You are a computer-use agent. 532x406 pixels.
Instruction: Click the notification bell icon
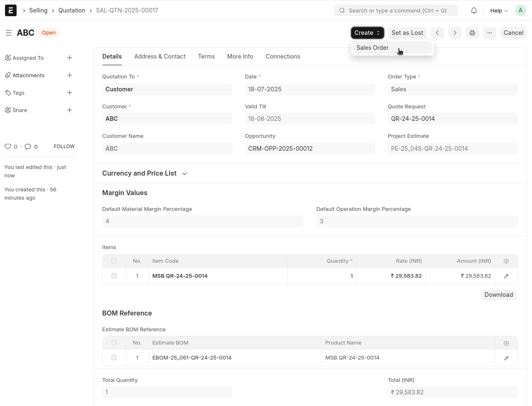click(474, 10)
